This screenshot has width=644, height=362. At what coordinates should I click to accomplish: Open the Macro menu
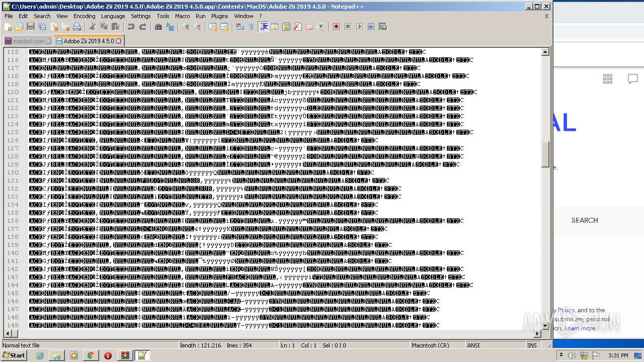click(183, 16)
